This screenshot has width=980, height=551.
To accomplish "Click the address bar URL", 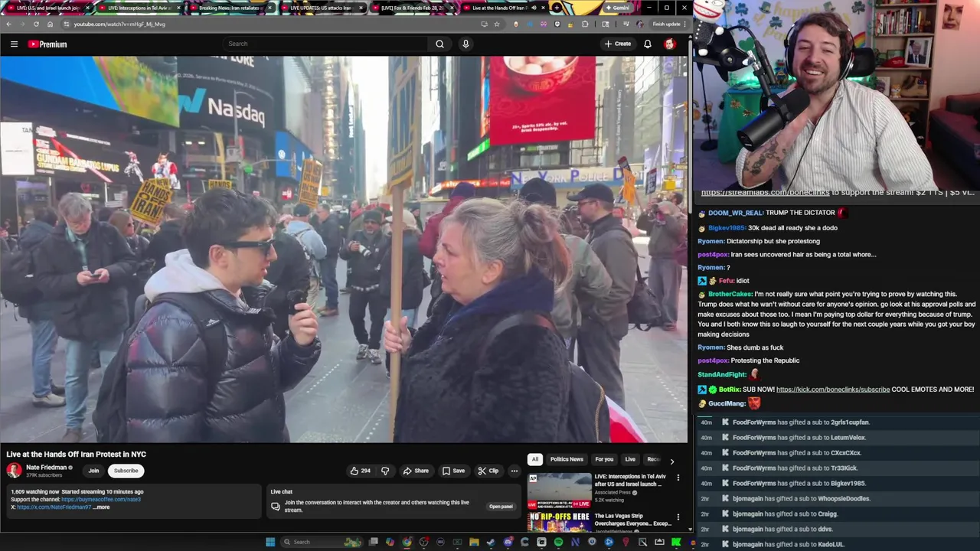I will 119,24.
